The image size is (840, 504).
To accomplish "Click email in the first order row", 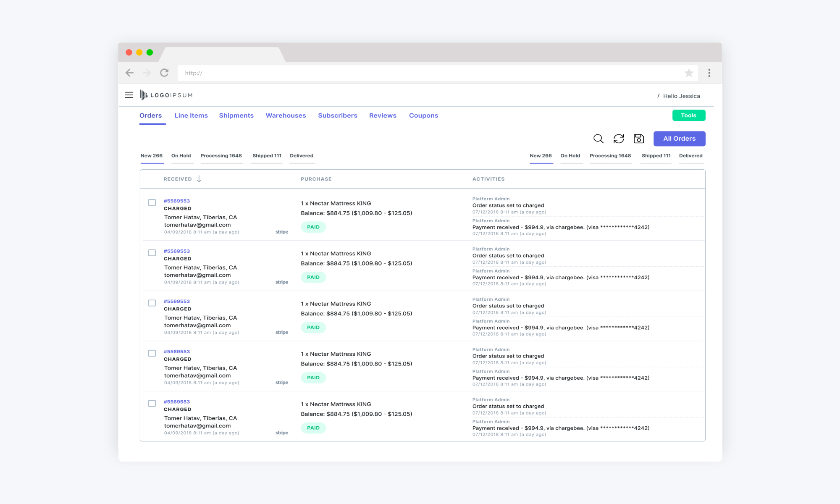I will [x=197, y=225].
